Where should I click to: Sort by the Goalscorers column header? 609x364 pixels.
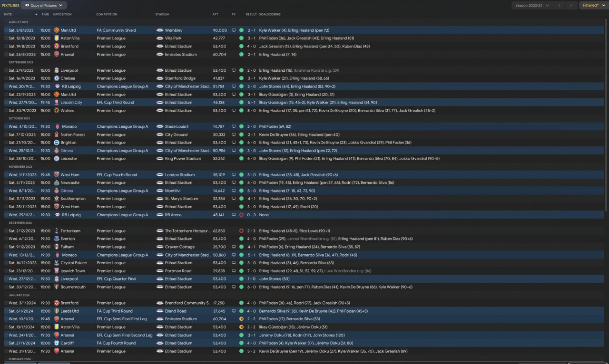pyautogui.click(x=270, y=14)
